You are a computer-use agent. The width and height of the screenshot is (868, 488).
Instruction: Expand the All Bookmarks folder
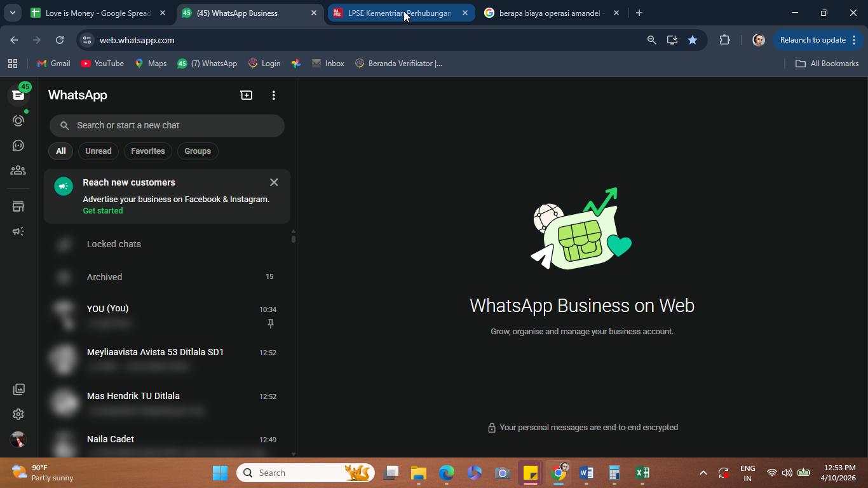(x=827, y=64)
